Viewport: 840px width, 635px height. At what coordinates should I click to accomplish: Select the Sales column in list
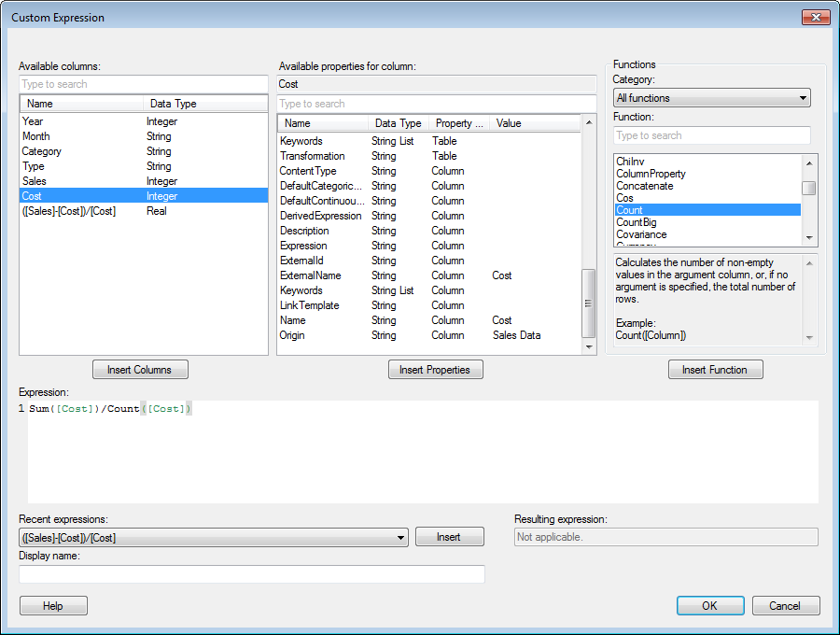tap(34, 181)
